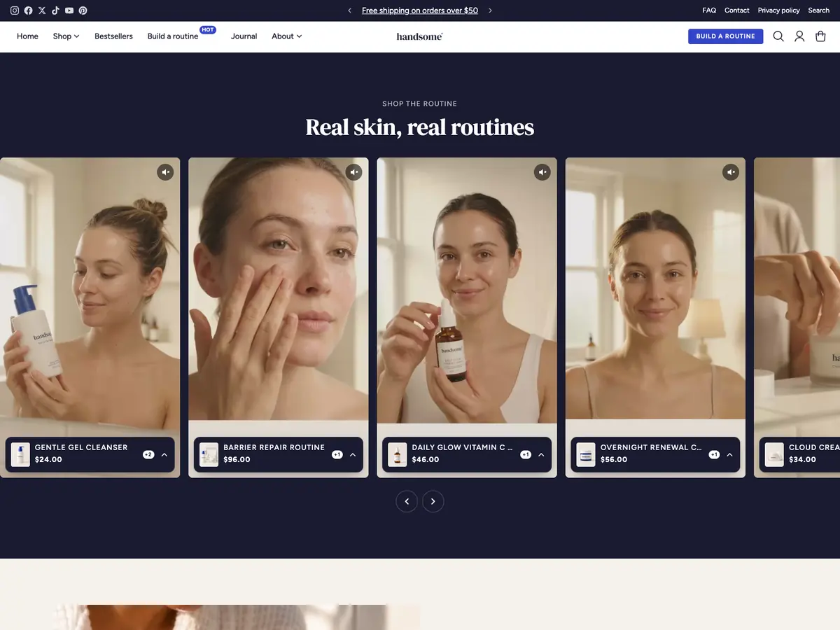The height and width of the screenshot is (630, 840).
Task: Open the About dropdown menu
Action: pyautogui.click(x=286, y=36)
